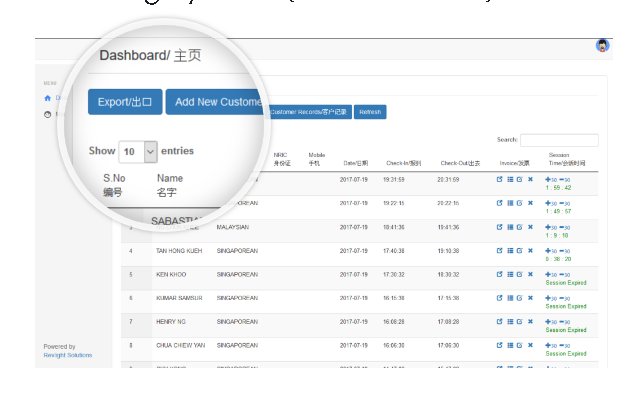
Task: Add 30 minutes to session checked in 19:31:59
Action: 551,180
